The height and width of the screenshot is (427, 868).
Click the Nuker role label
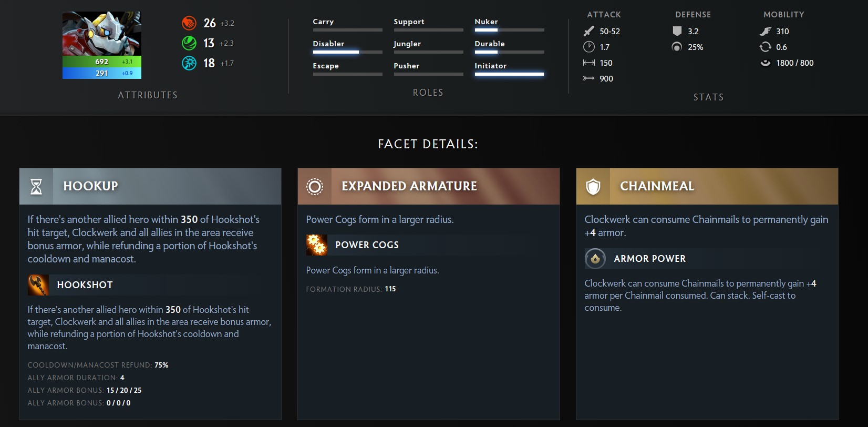tap(487, 22)
